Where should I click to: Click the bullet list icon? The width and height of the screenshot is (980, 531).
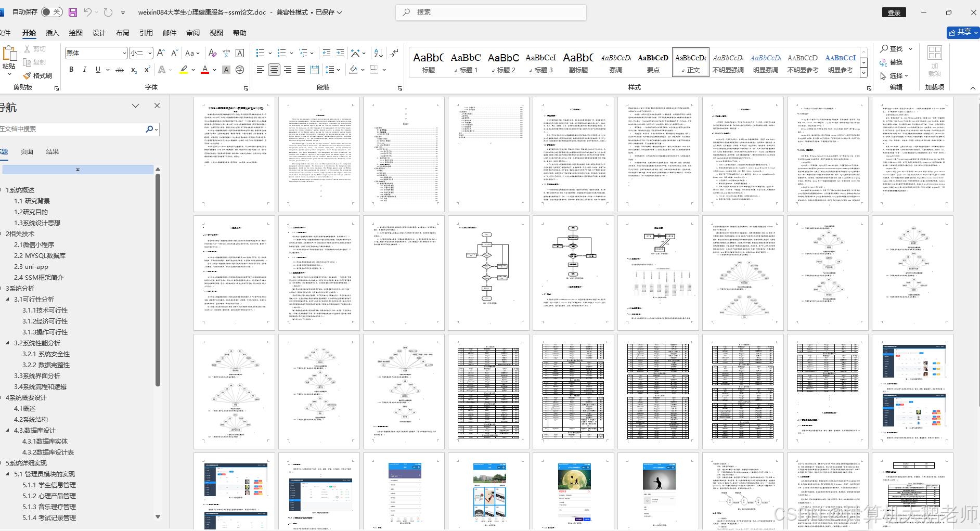tap(261, 53)
